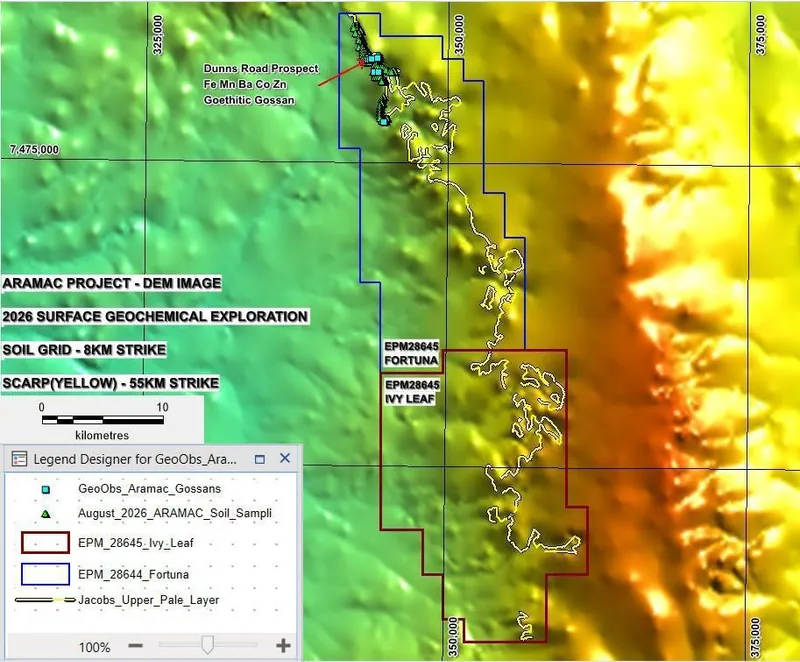
Task: Click the Dunns Road Prospect label
Action: (261, 68)
